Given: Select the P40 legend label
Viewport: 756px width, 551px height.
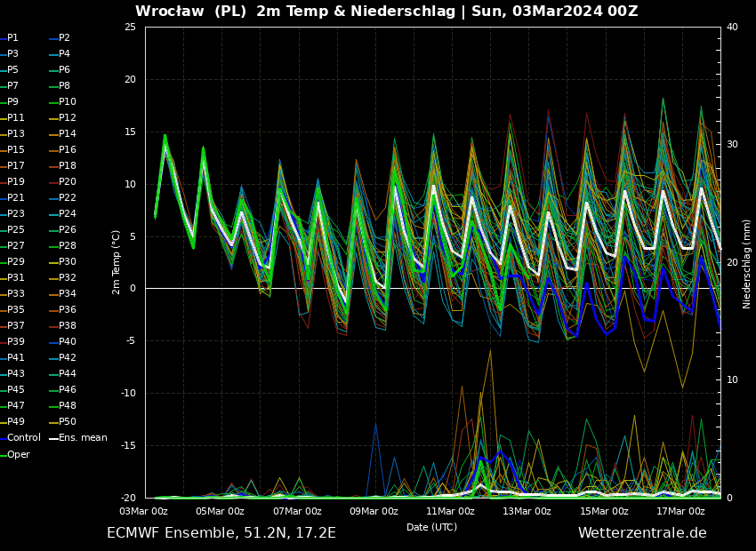Looking at the screenshot, I should coord(67,341).
